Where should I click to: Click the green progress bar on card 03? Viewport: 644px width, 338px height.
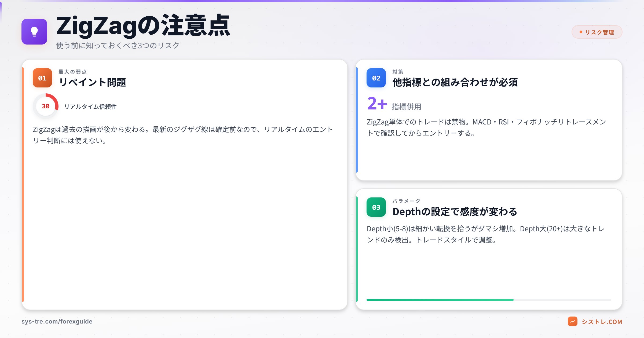point(440,299)
